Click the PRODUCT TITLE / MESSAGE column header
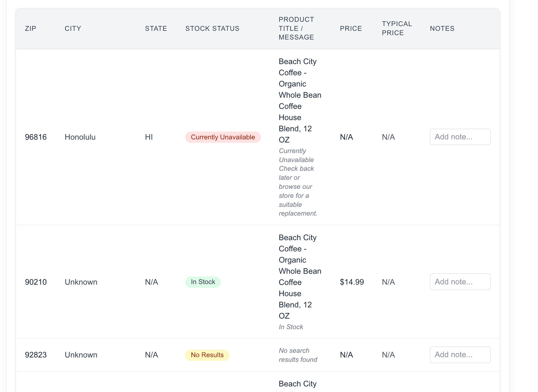Image resolution: width=538 pixels, height=392 pixels. click(x=296, y=28)
